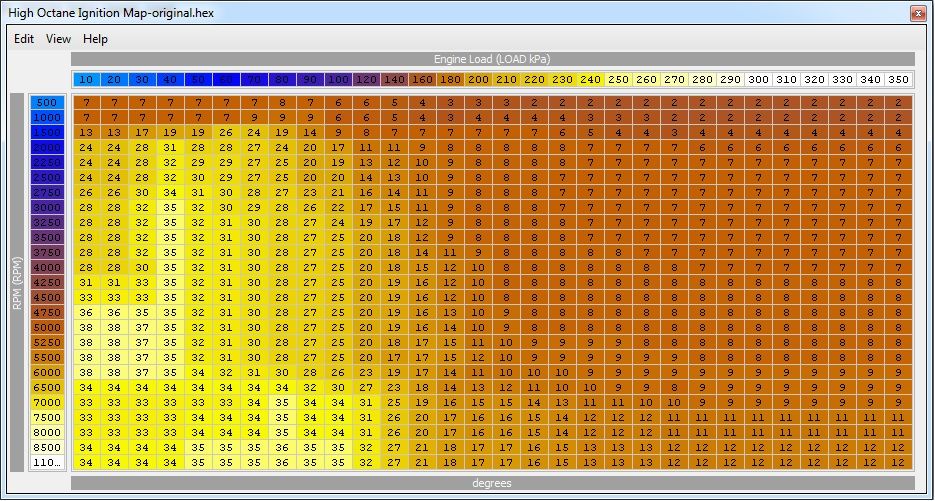
Task: Select the 270 kPa load column header
Action: pos(675,79)
